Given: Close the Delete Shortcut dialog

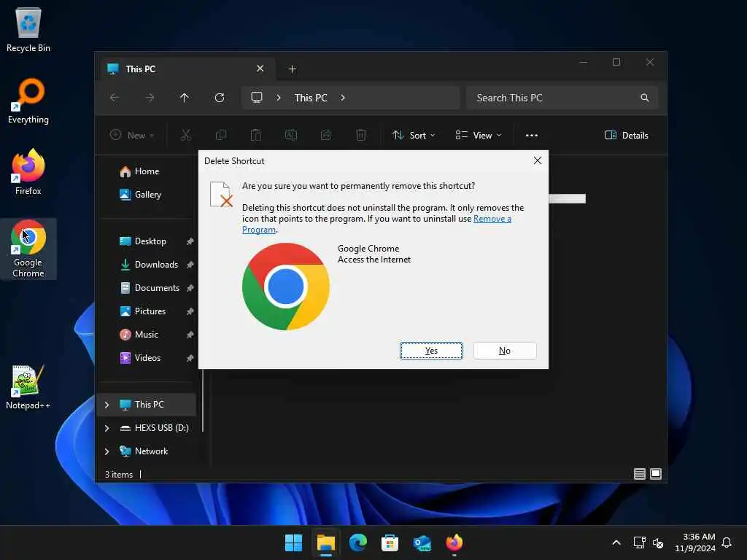Looking at the screenshot, I should (x=538, y=160).
